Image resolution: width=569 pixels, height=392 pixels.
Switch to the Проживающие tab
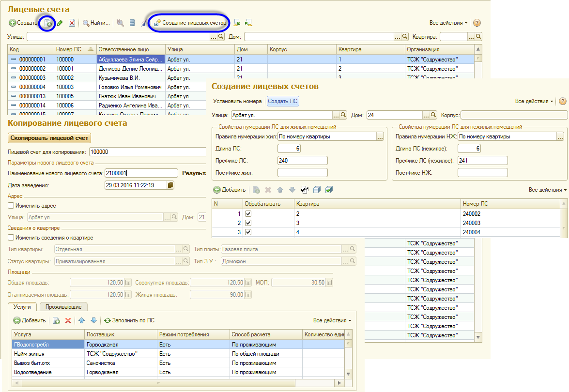click(x=63, y=307)
